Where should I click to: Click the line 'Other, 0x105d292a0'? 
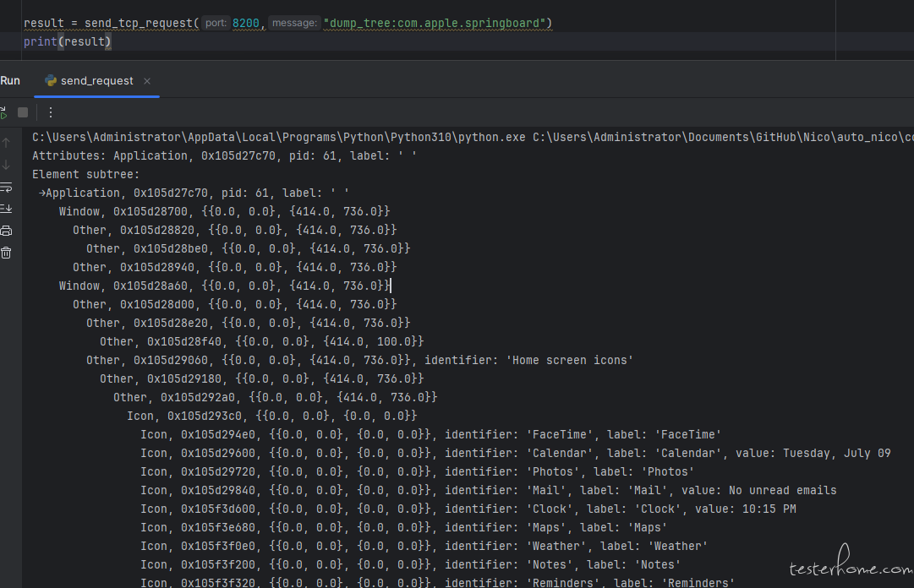tap(275, 398)
